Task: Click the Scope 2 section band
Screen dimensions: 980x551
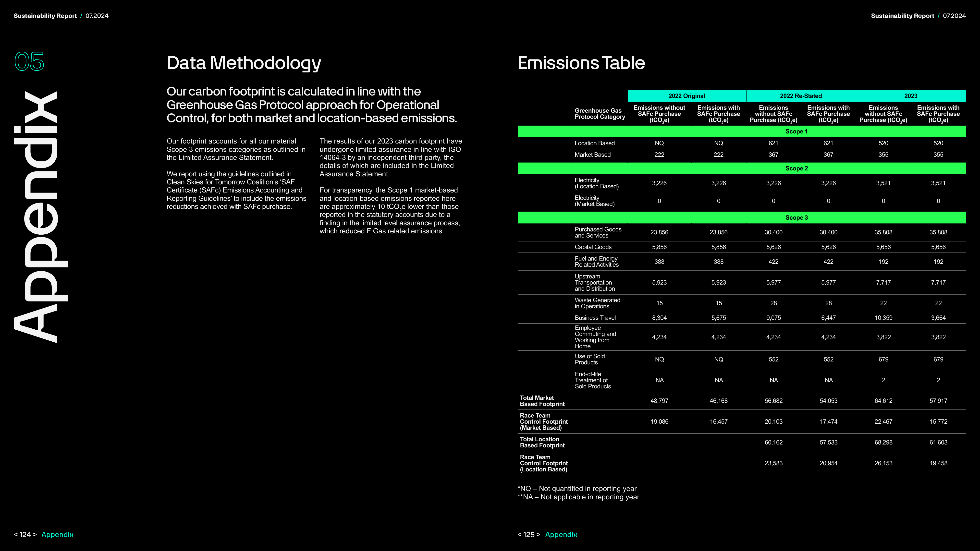Action: [741, 168]
